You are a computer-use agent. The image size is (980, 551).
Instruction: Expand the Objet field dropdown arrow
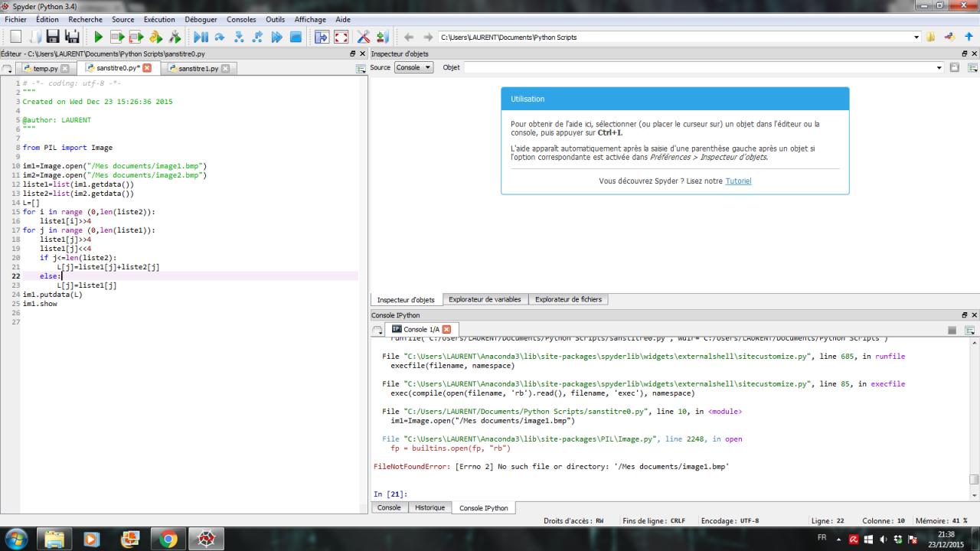point(939,67)
